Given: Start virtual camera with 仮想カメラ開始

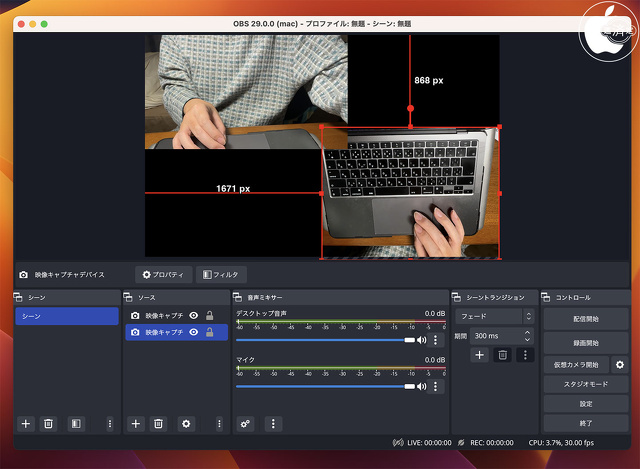Looking at the screenshot, I should coord(576,365).
